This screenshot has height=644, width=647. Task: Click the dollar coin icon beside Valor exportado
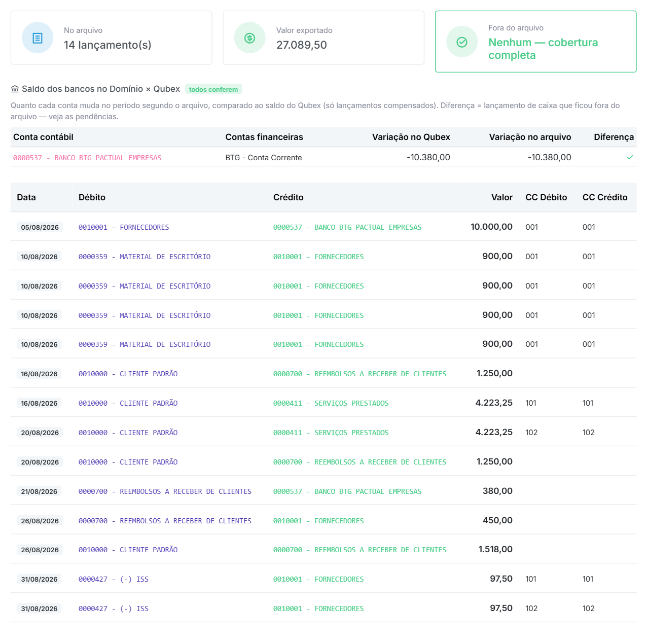250,38
